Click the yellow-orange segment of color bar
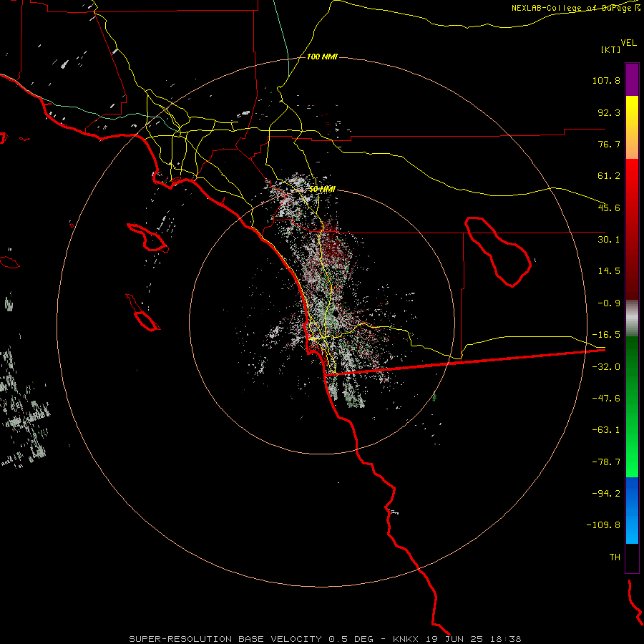The height and width of the screenshot is (644, 644). [x=632, y=127]
